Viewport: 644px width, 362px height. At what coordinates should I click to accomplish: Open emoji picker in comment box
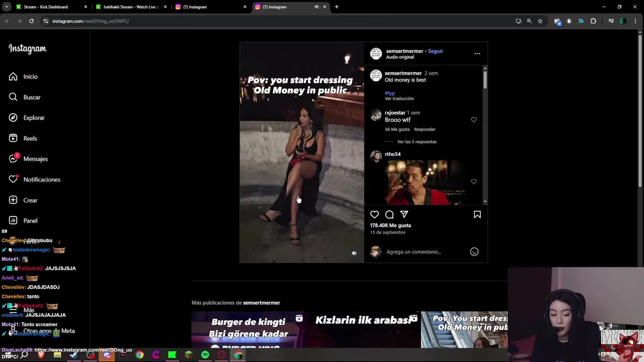pyautogui.click(x=474, y=252)
